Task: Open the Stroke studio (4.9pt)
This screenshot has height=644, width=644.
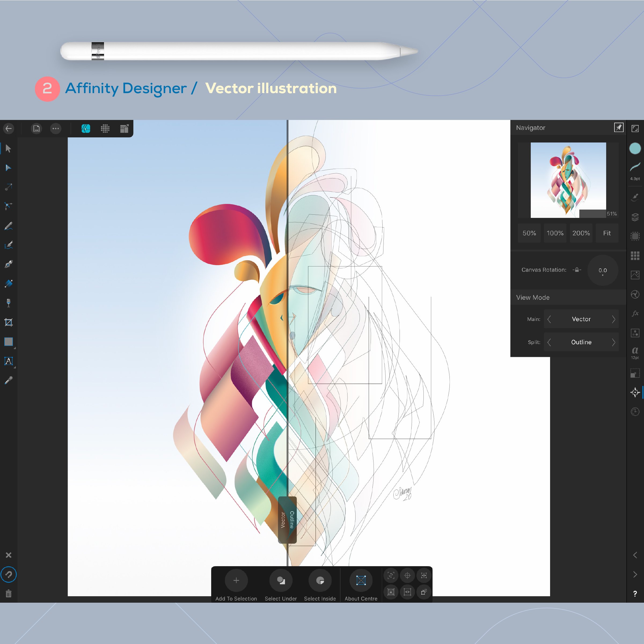Action: coord(635,171)
